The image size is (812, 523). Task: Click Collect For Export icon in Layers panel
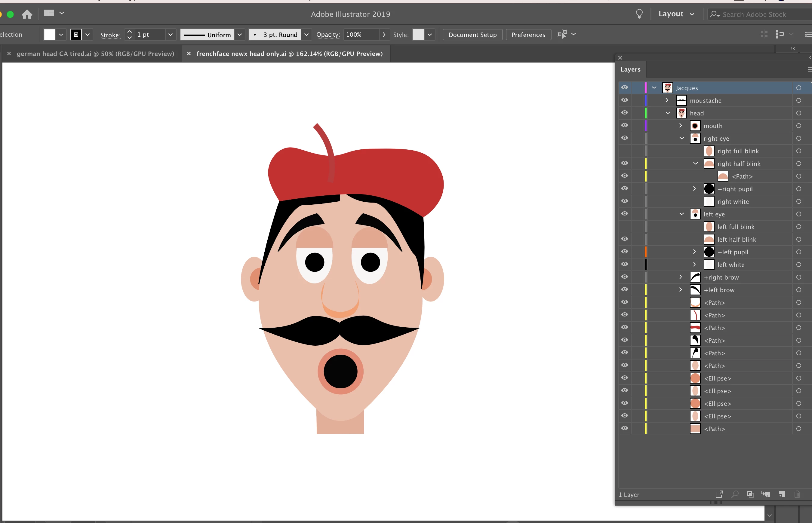(x=719, y=494)
